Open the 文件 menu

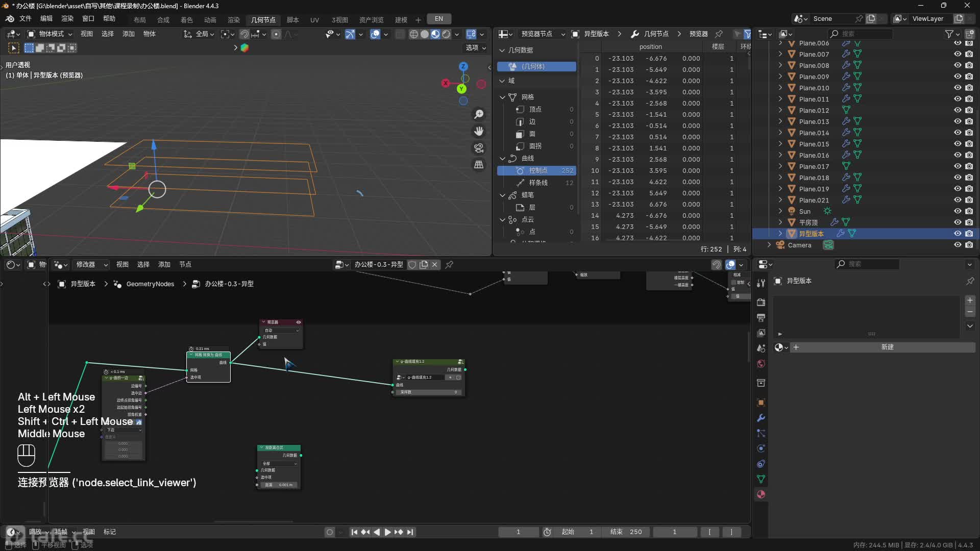tap(26, 19)
